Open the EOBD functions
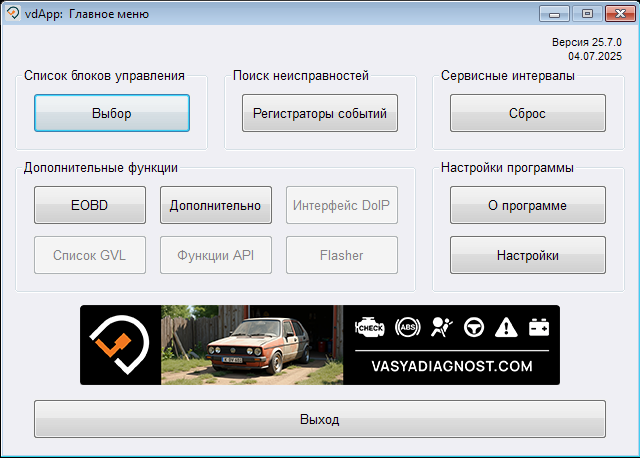The height and width of the screenshot is (458, 640). [89, 205]
